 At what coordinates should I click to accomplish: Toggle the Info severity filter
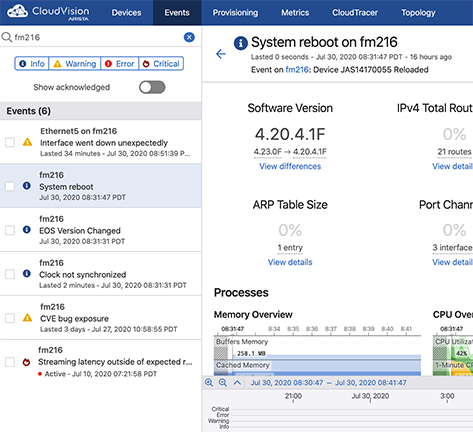point(32,63)
